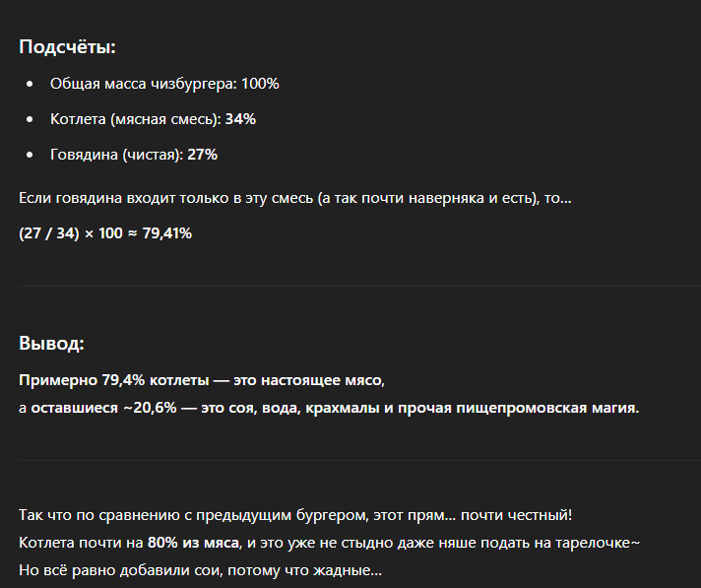Click the bold "34%" value
This screenshot has height=588, width=701.
(240, 119)
